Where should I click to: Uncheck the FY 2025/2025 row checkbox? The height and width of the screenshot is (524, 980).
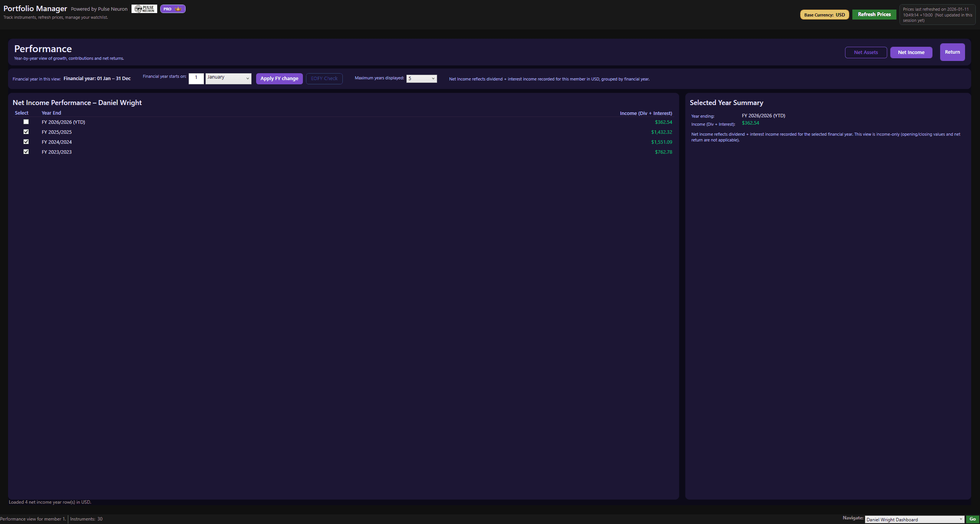26,132
